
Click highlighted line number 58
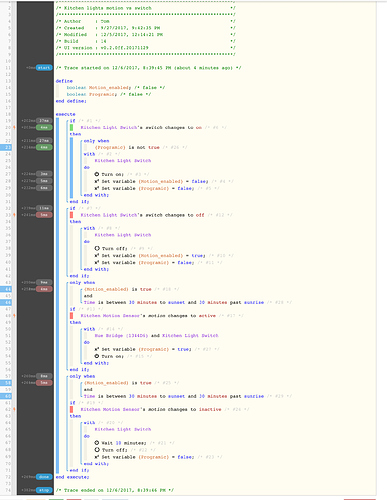(6, 383)
